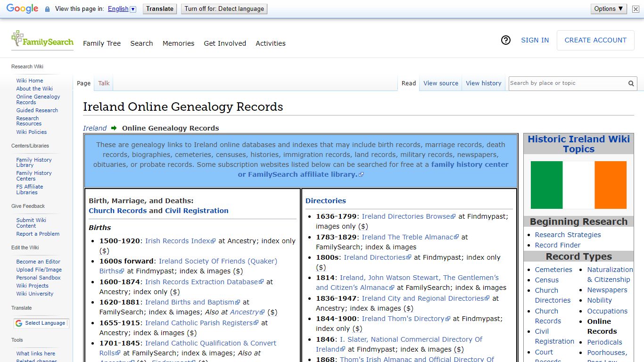
Task: Select the Page tab
Action: pyautogui.click(x=83, y=83)
